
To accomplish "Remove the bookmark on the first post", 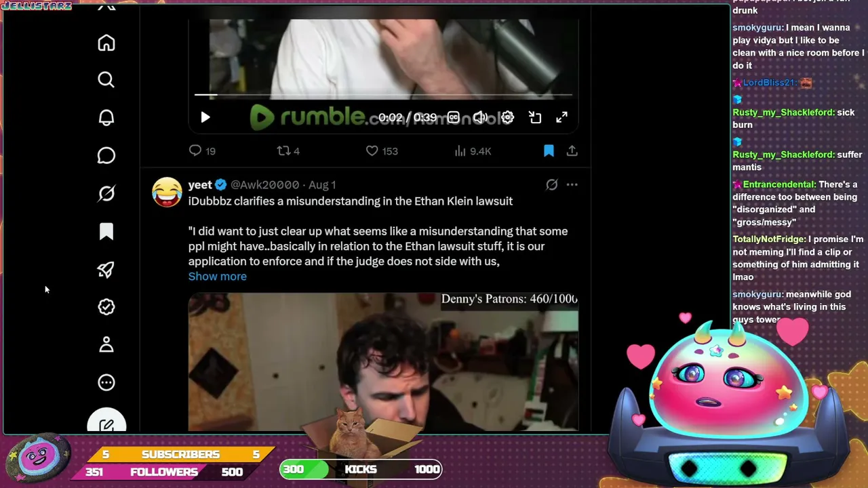I will (x=549, y=150).
